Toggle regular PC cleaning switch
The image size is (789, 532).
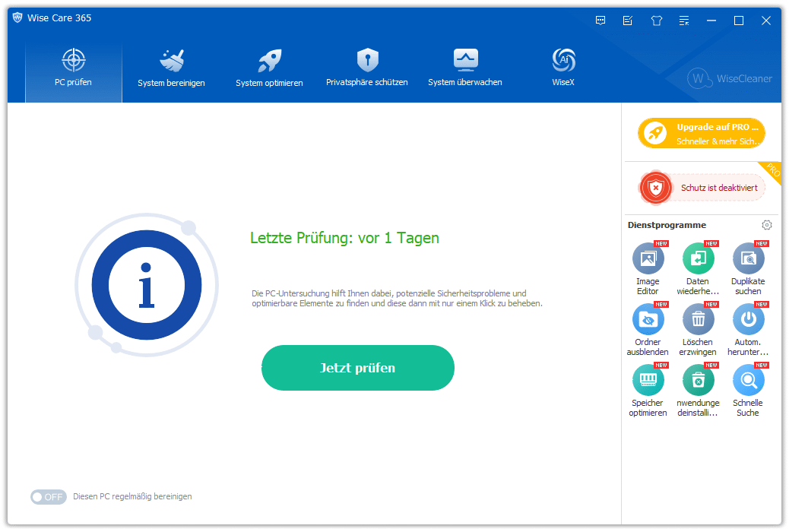(x=49, y=497)
